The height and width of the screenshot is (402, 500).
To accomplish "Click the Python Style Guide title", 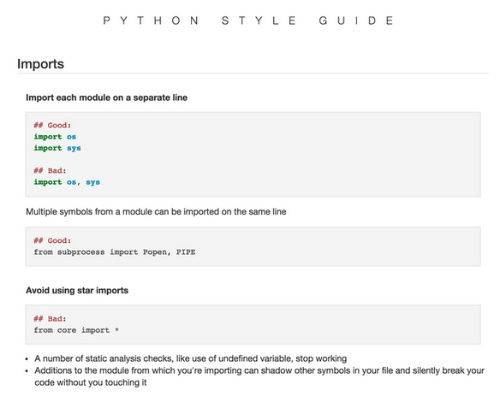I will (x=248, y=21).
